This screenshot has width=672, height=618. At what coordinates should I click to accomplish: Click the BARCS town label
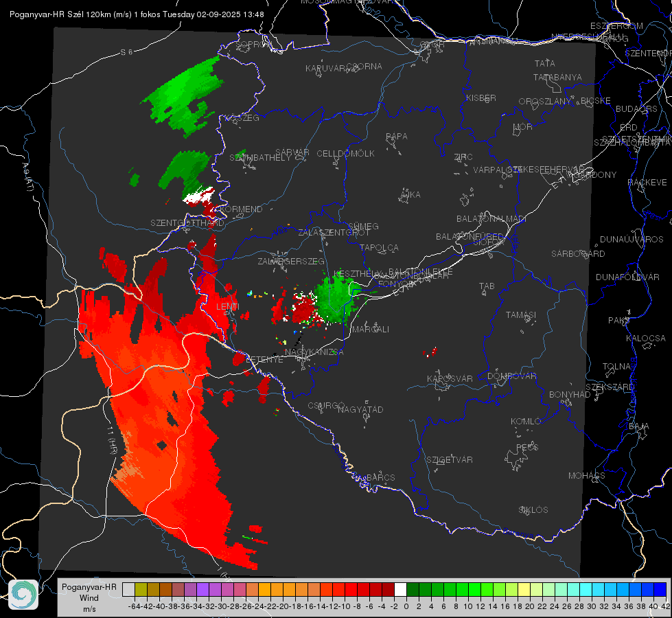[x=380, y=477]
